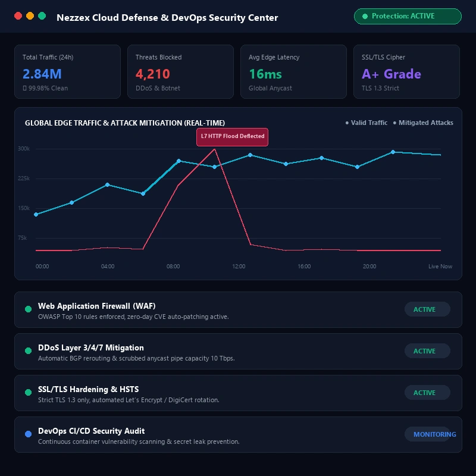
Task: Click the OWASP Top 10 rules description
Action: tap(133, 317)
